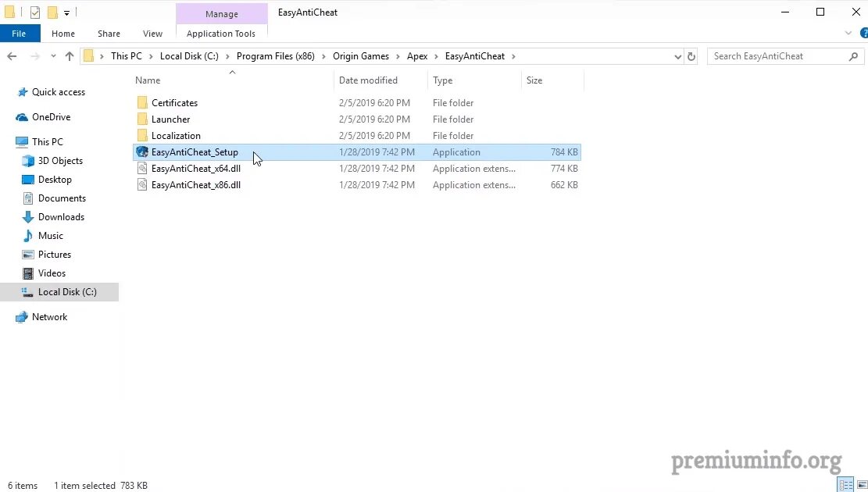Switch to Large icons view in status bar
The image size is (868, 492).
pos(862,485)
